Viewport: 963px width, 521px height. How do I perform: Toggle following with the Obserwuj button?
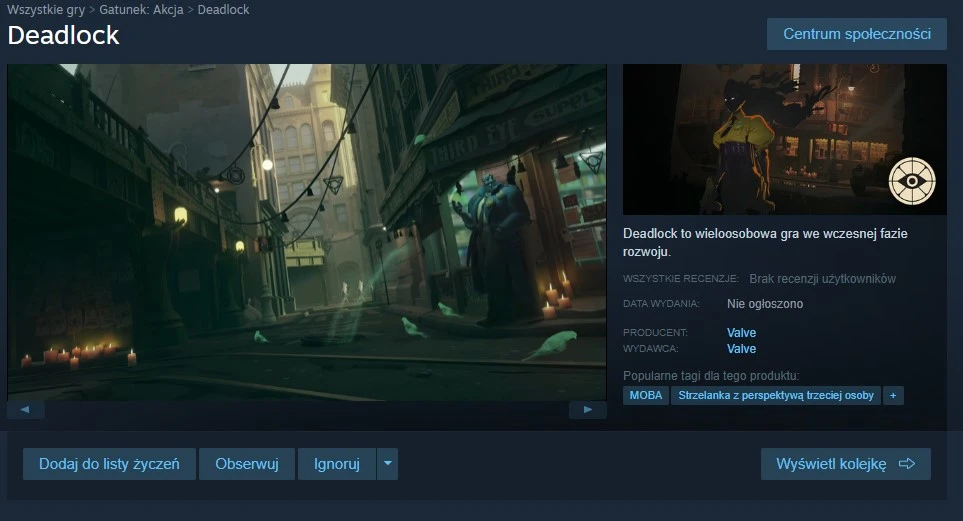point(246,464)
